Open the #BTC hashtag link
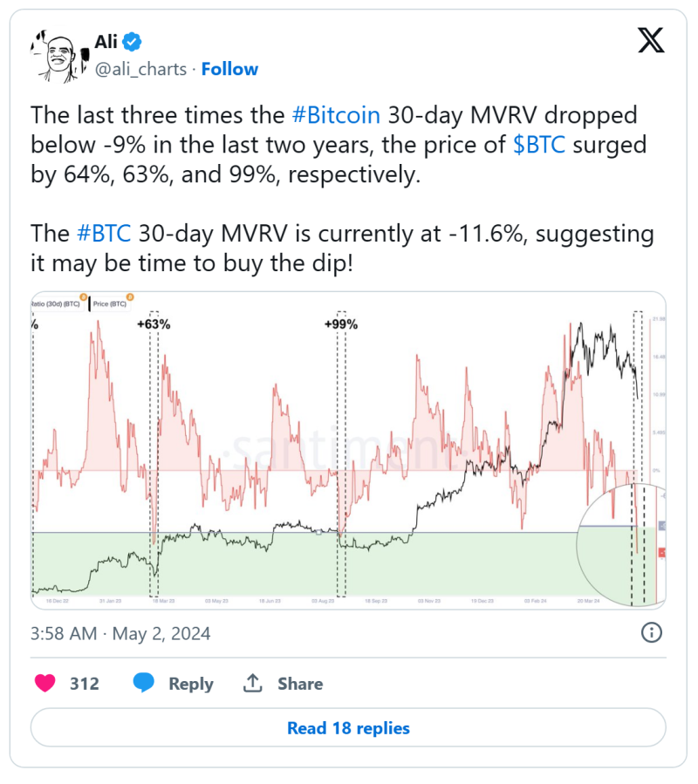 pyautogui.click(x=104, y=234)
